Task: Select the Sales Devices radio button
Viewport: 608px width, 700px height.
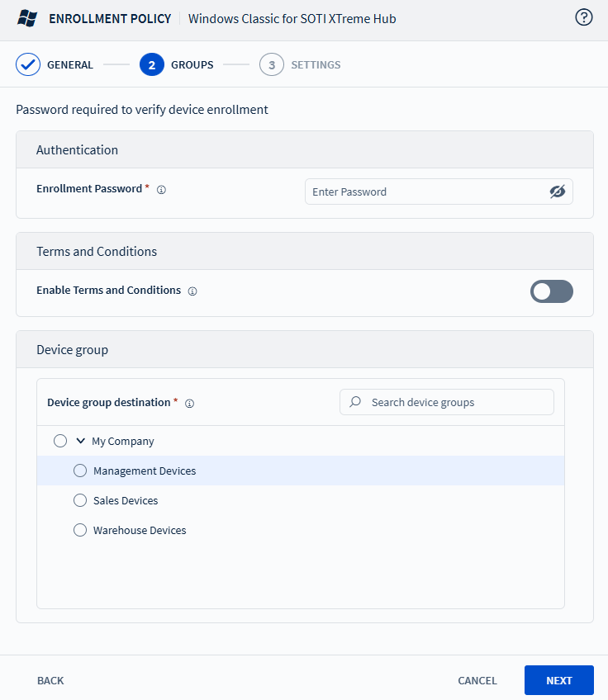Action: (80, 500)
